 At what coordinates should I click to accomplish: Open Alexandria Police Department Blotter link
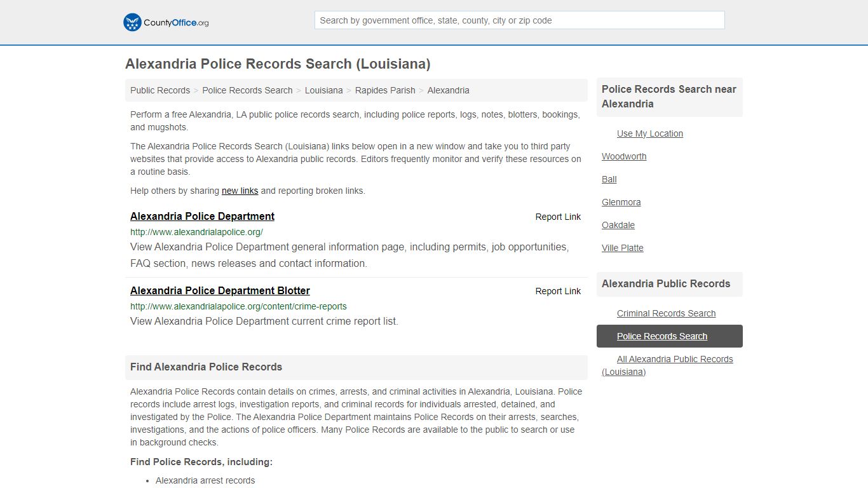pos(220,290)
